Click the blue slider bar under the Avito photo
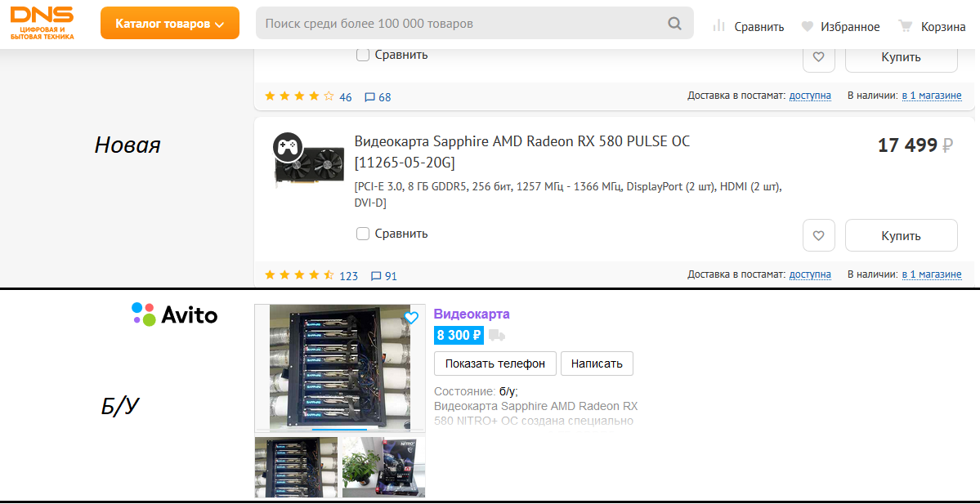The width and height of the screenshot is (980, 504). click(339, 430)
